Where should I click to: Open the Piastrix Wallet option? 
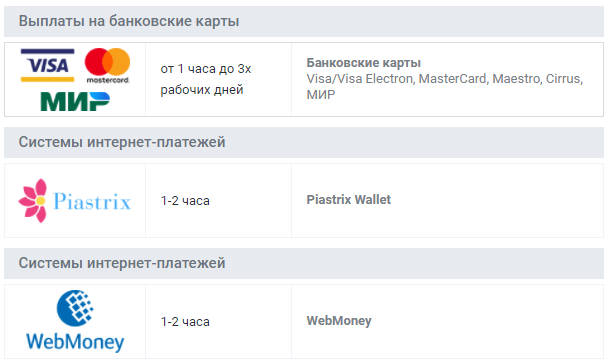(349, 200)
